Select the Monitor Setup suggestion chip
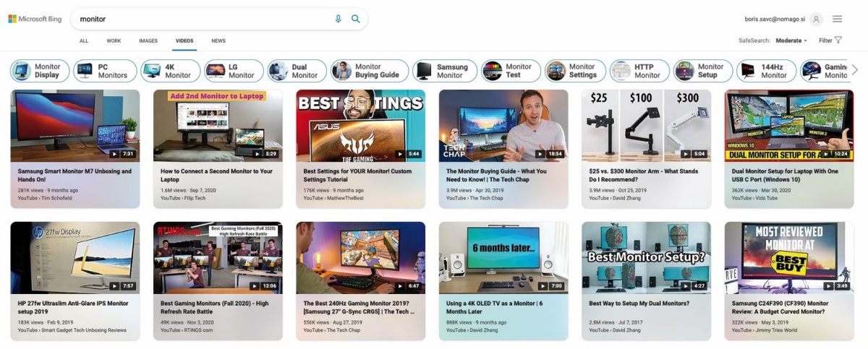868x349 pixels. (x=702, y=71)
